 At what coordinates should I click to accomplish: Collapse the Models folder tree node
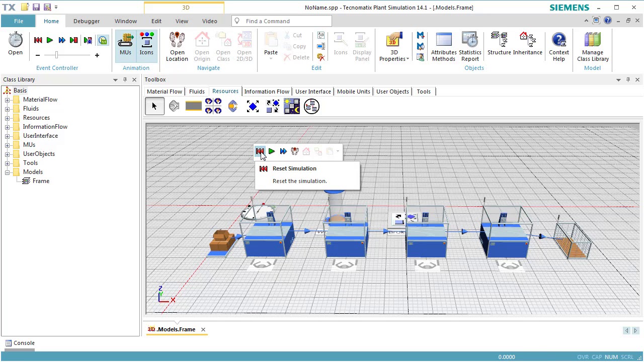click(8, 172)
